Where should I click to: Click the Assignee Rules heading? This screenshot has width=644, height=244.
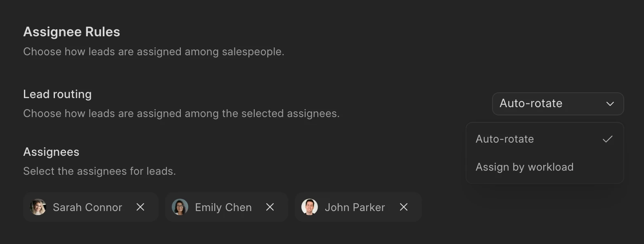click(71, 32)
